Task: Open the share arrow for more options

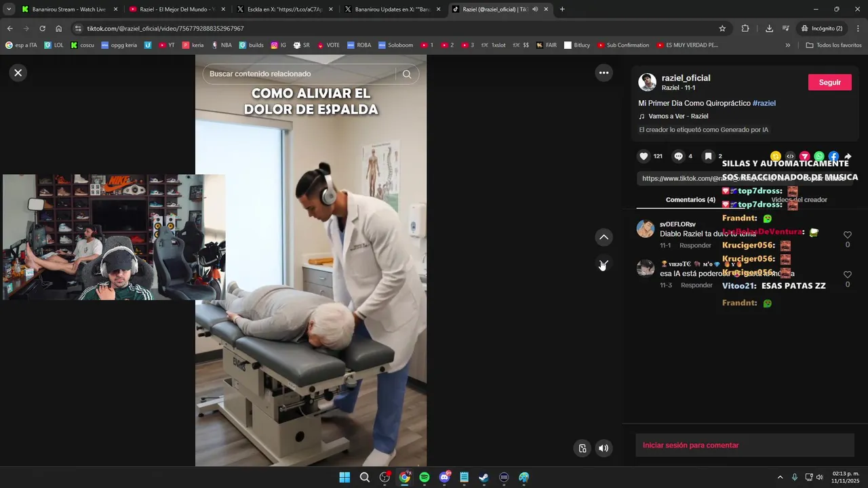Action: click(x=848, y=157)
